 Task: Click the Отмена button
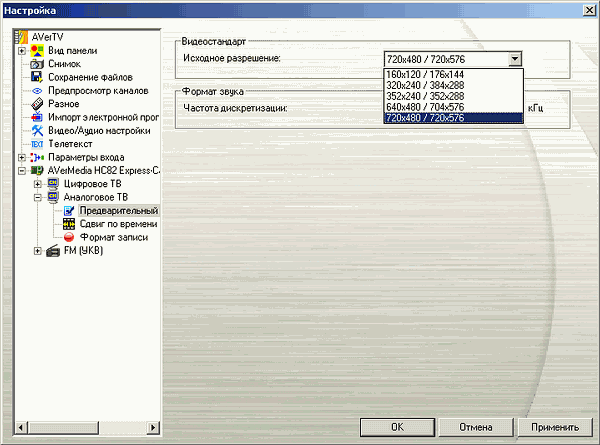(476, 426)
